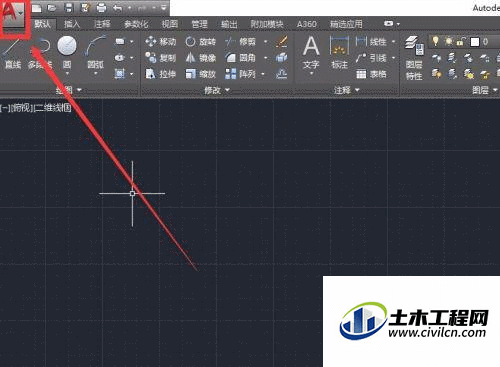Open ribbon minimize options dropdown arrow

pos(398,24)
